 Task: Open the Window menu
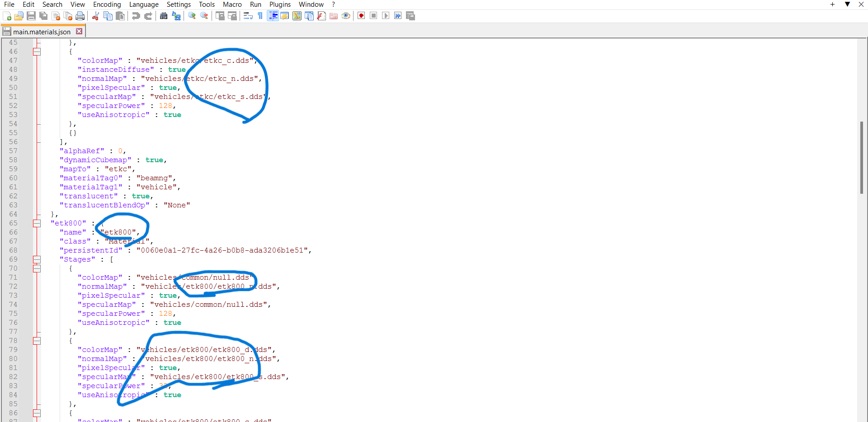tap(311, 5)
